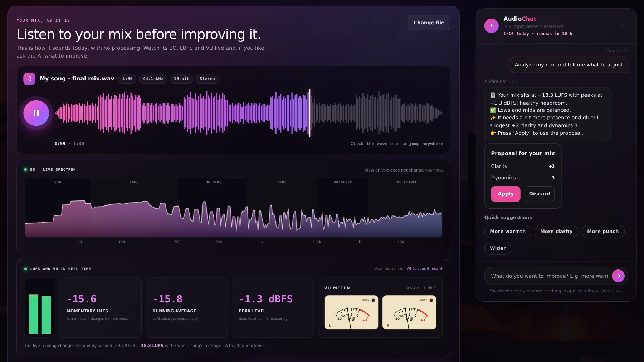Open the "What does it mean?" link
The width and height of the screenshot is (644, 362).
tap(424, 269)
